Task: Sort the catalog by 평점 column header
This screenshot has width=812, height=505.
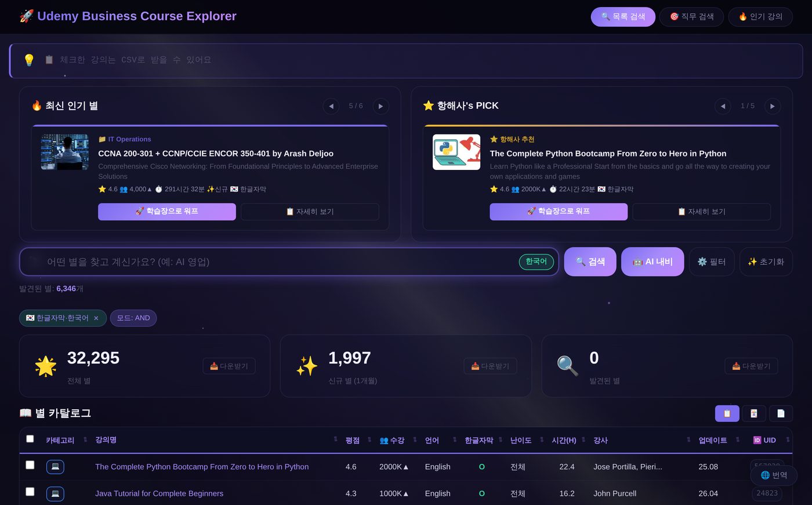Action: (x=352, y=441)
